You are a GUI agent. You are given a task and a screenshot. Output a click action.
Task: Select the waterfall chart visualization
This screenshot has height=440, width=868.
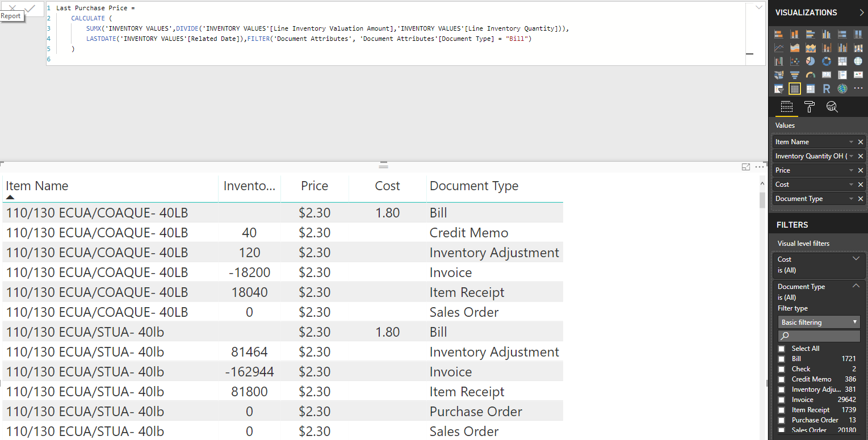(779, 61)
